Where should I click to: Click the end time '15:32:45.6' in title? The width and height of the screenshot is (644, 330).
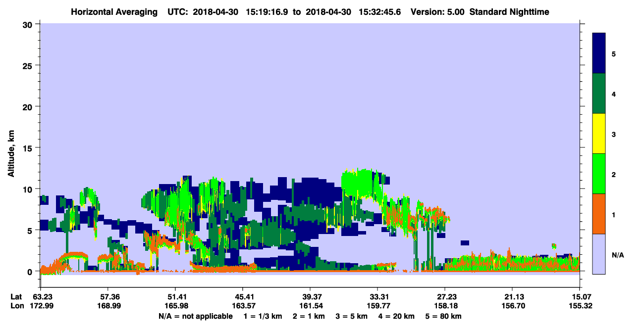(x=381, y=12)
